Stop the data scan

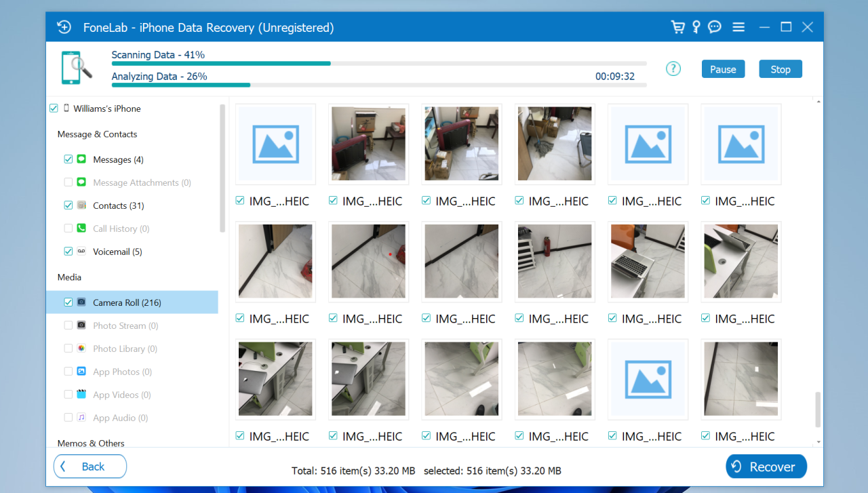(x=780, y=69)
